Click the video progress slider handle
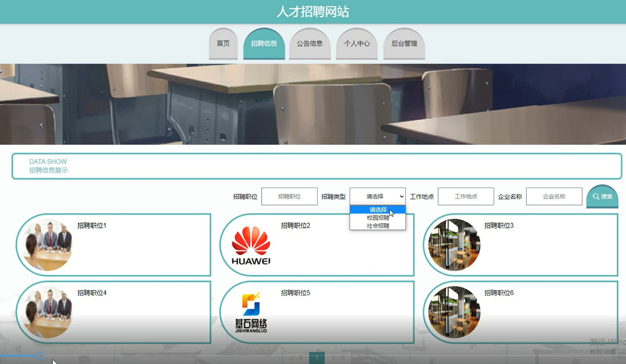 click(40, 356)
